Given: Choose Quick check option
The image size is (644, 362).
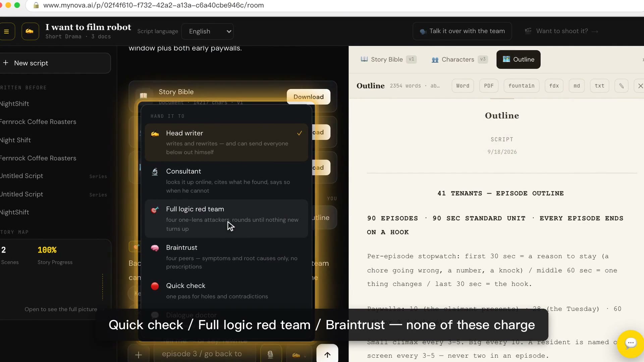Looking at the screenshot, I should [226, 291].
